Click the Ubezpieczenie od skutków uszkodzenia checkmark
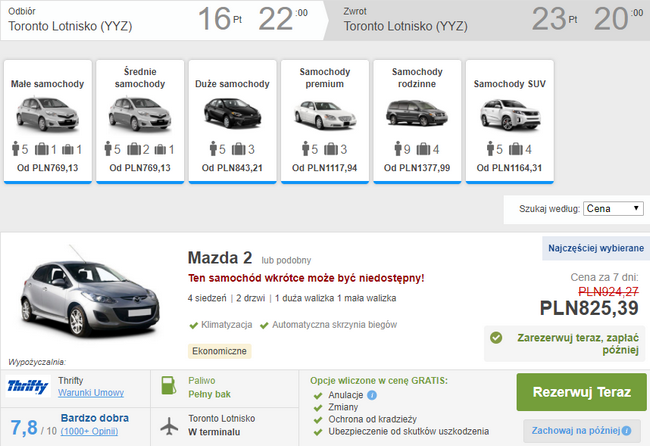Image resolution: width=650 pixels, height=446 pixels. point(318,432)
